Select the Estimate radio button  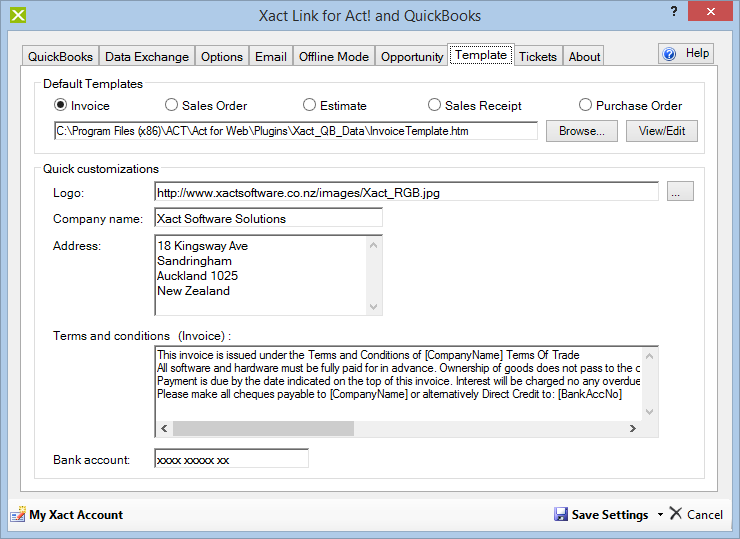click(309, 105)
